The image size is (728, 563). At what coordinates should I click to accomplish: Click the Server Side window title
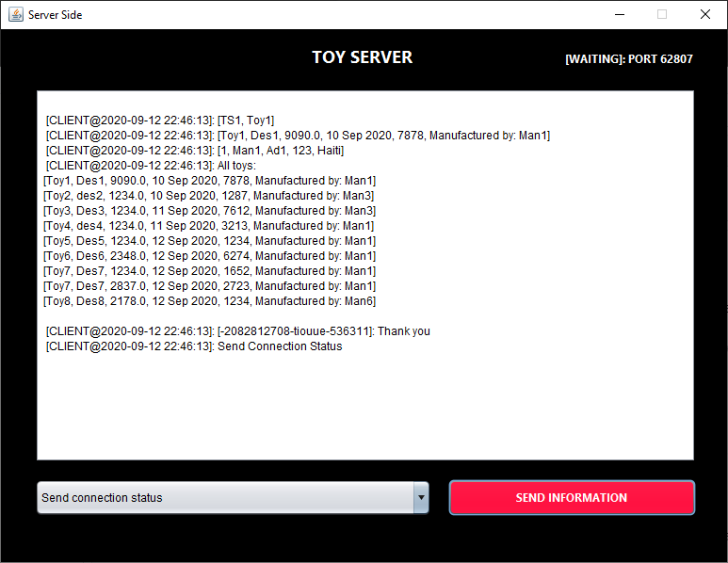click(56, 15)
